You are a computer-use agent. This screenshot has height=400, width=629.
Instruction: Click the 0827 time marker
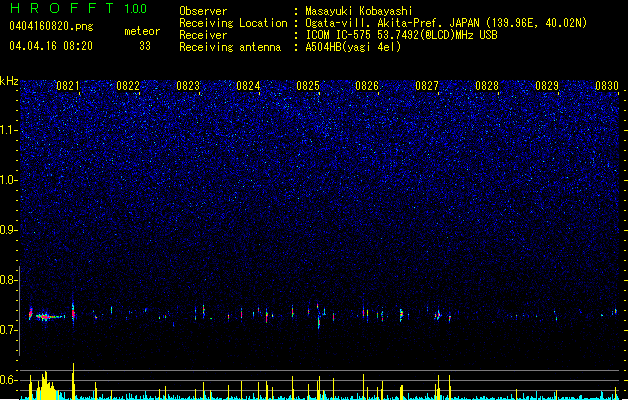(x=427, y=86)
